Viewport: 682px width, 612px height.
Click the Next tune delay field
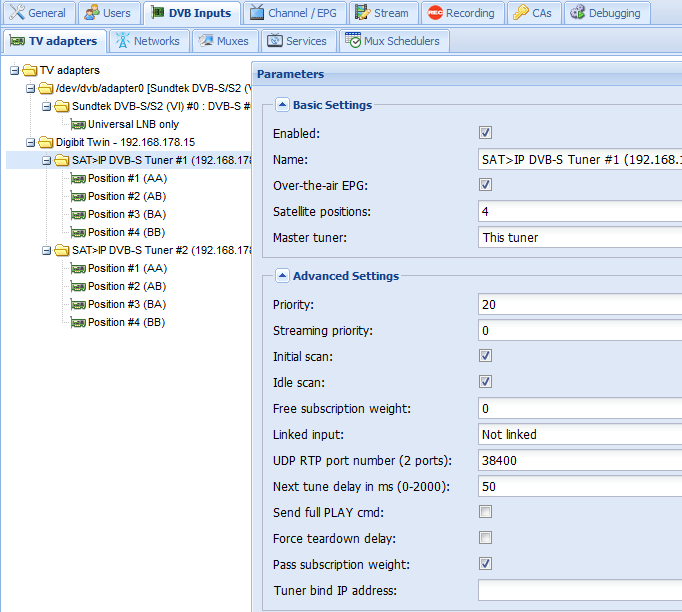580,486
